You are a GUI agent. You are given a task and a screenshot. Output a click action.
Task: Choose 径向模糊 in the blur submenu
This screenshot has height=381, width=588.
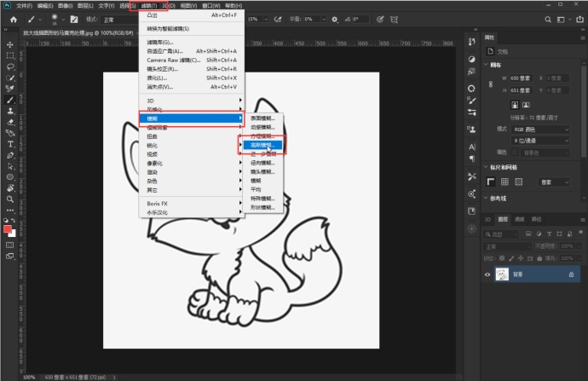click(262, 163)
